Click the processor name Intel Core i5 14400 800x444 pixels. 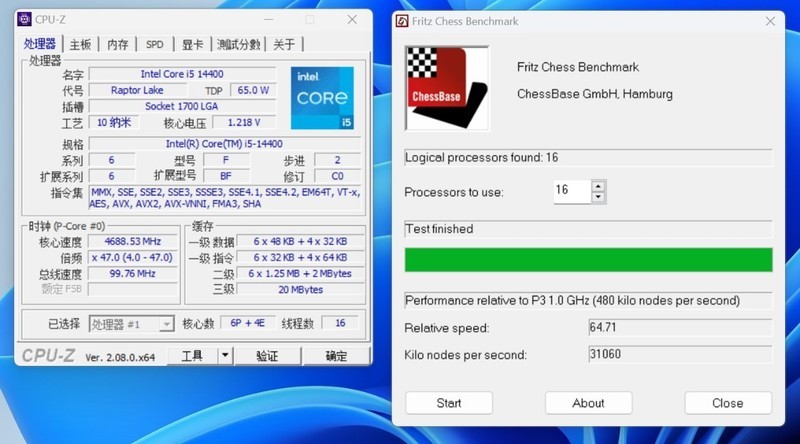[x=182, y=74]
